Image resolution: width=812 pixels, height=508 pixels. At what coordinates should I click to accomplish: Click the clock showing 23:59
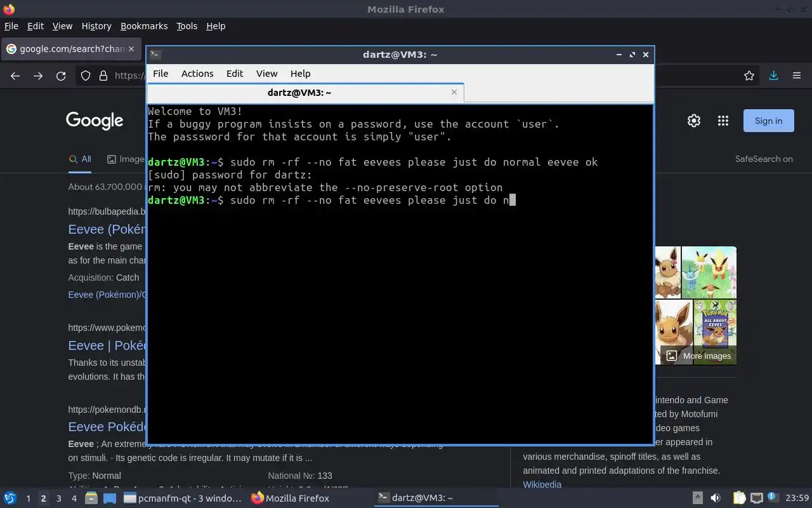(x=797, y=498)
